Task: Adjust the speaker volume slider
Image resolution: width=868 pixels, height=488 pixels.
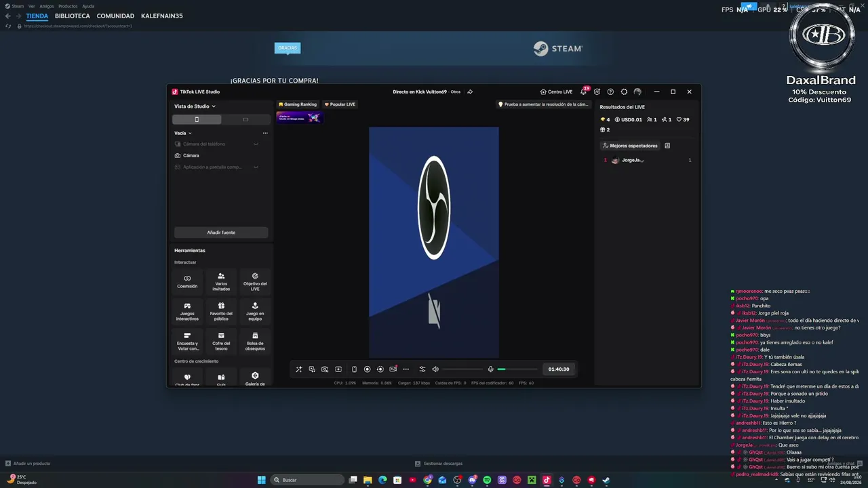Action: pyautogui.click(x=463, y=369)
